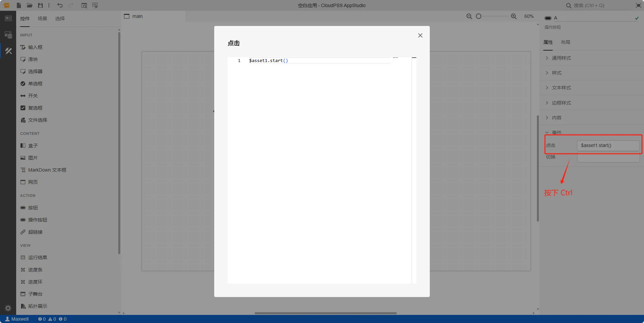This screenshot has width=644, height=323.
Task: Undo the last action
Action: click(x=60, y=5)
